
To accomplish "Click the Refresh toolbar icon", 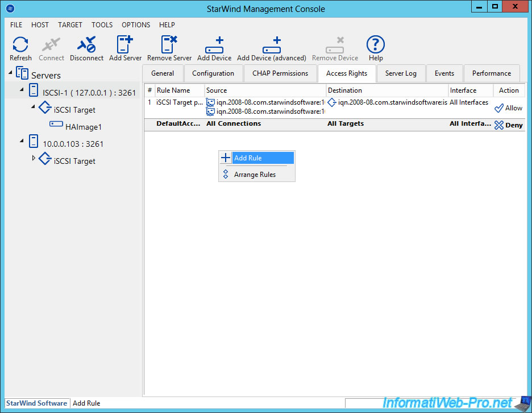I will click(20, 44).
